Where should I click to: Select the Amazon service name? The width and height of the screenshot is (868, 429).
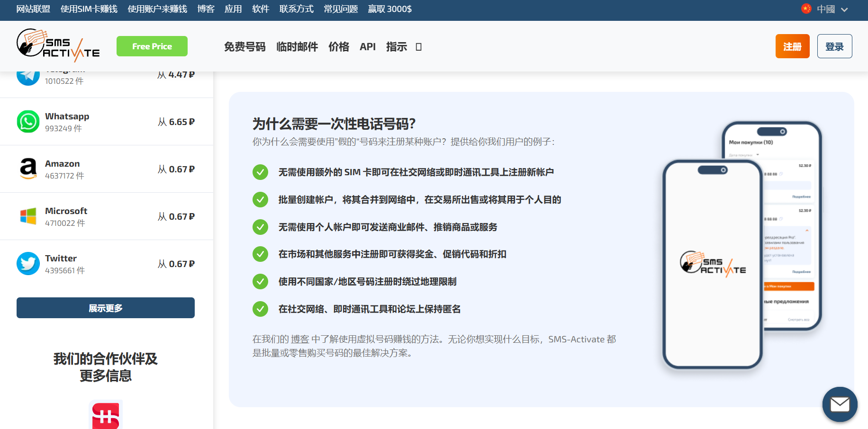63,164
